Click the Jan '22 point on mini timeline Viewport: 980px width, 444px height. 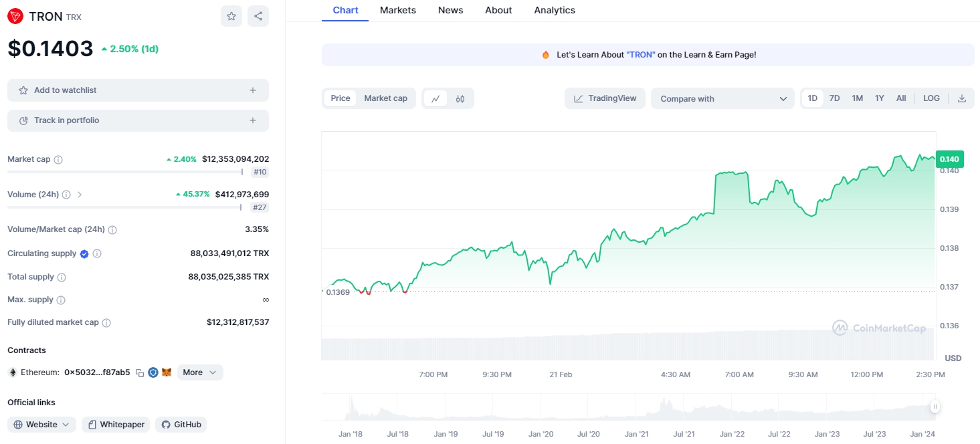(732, 434)
